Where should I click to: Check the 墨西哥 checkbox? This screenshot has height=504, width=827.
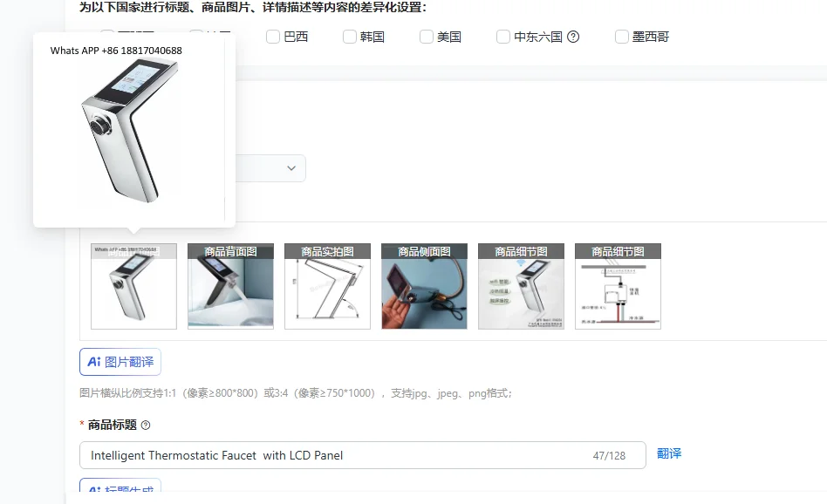(x=620, y=37)
